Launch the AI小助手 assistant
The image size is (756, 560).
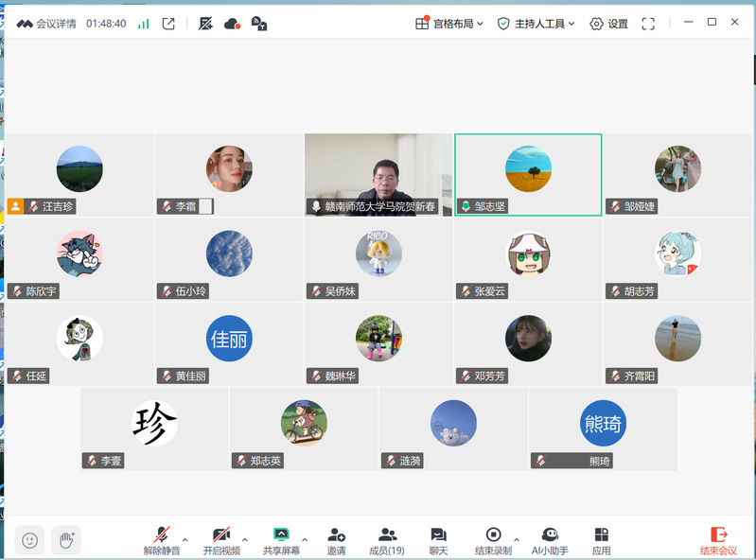tap(550, 540)
